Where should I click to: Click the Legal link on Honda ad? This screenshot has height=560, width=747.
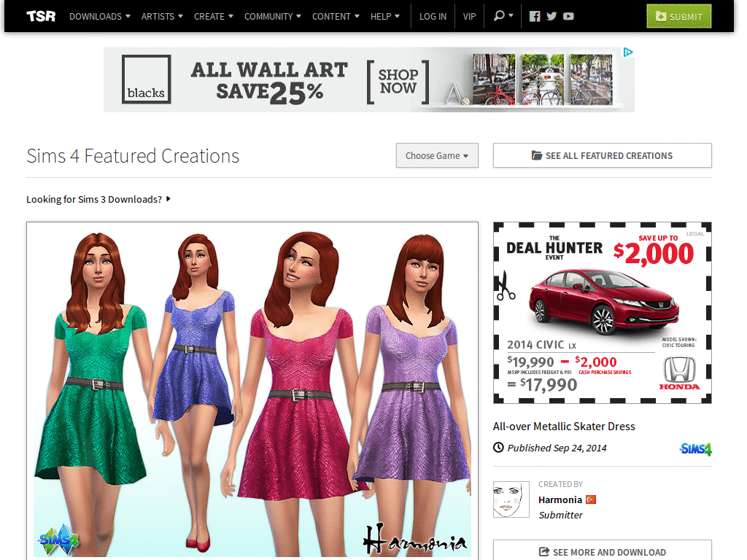tap(694, 233)
